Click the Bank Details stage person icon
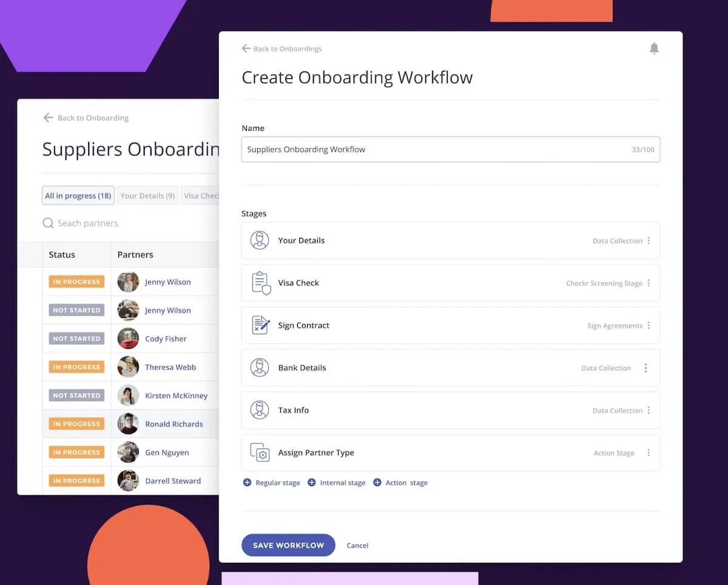 pyautogui.click(x=260, y=368)
